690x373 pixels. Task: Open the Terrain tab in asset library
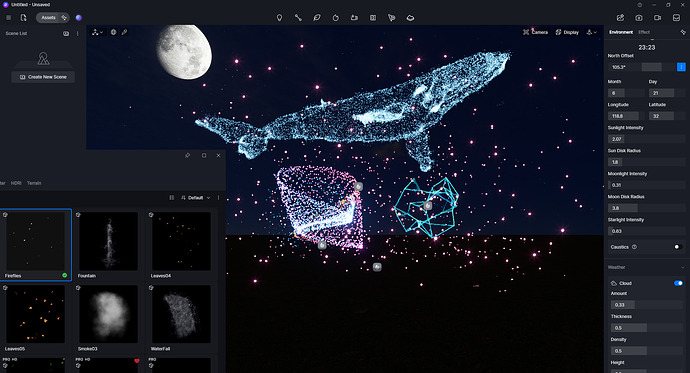pyautogui.click(x=34, y=183)
